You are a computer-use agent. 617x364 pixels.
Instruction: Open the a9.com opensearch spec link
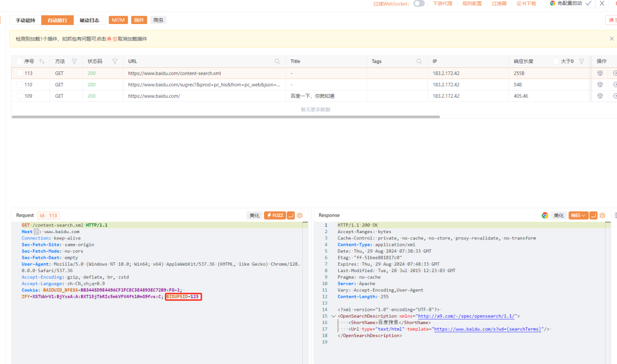[x=466, y=316]
